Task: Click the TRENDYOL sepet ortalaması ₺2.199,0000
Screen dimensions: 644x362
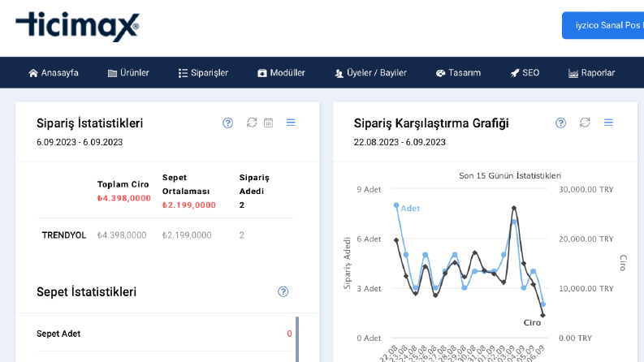Action: [x=187, y=235]
